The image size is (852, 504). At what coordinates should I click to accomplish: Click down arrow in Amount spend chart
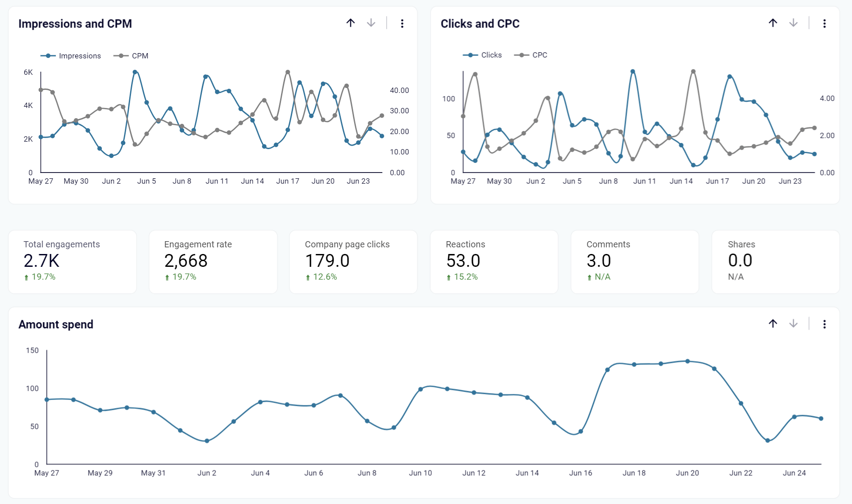pos(793,324)
